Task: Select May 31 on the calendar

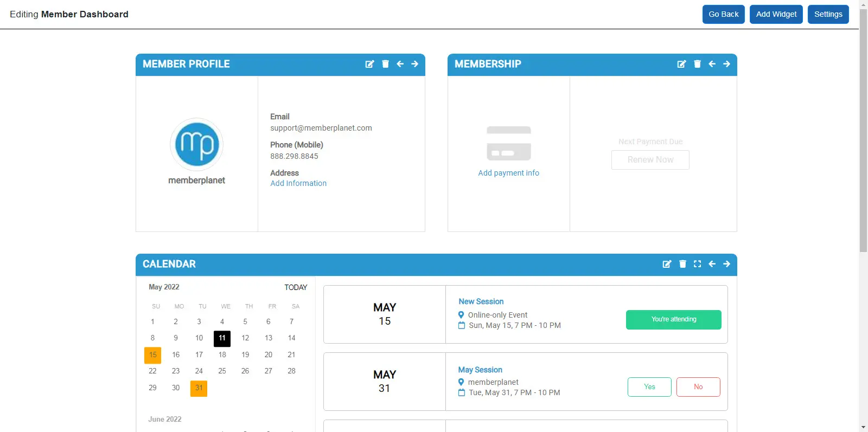Action: click(x=199, y=388)
